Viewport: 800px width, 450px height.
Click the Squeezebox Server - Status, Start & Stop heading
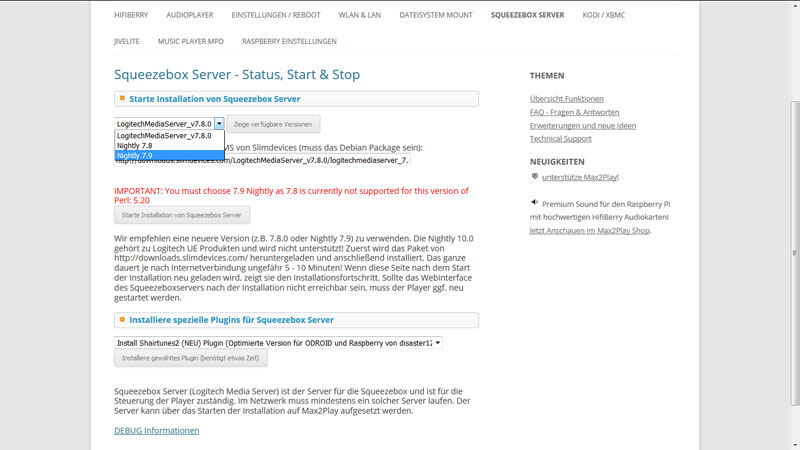(x=237, y=74)
